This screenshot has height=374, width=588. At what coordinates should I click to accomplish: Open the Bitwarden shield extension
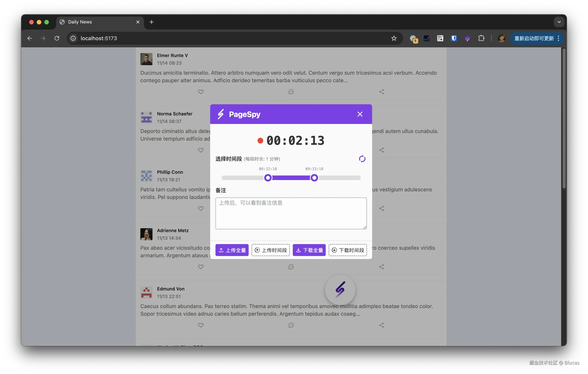pos(454,38)
